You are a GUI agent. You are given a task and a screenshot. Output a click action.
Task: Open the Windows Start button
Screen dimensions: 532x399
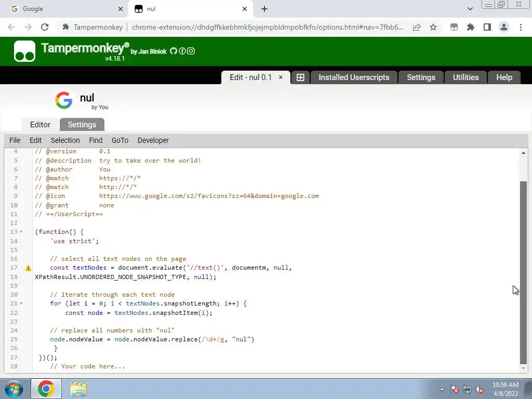coord(14,389)
